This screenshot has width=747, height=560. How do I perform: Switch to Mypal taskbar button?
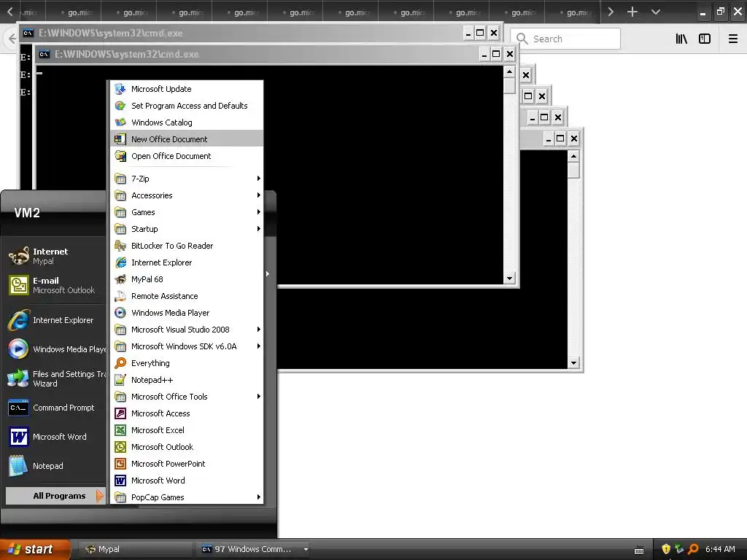click(x=134, y=549)
